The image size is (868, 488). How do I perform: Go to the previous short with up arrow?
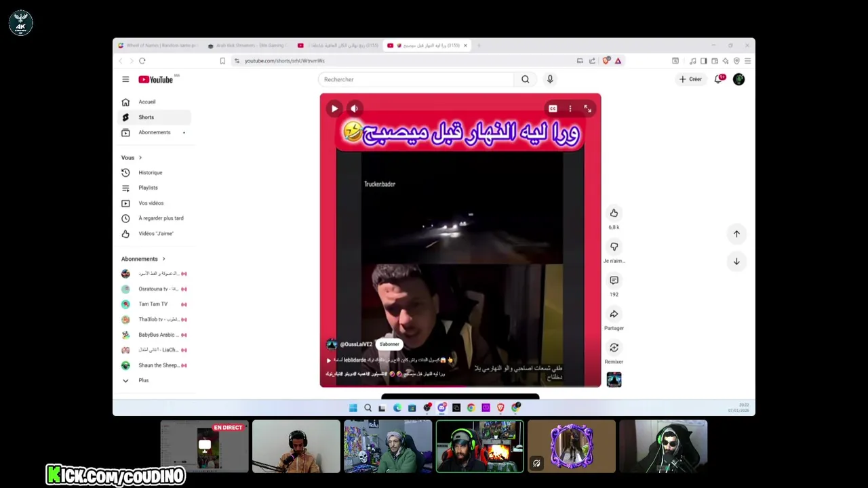[x=736, y=234]
